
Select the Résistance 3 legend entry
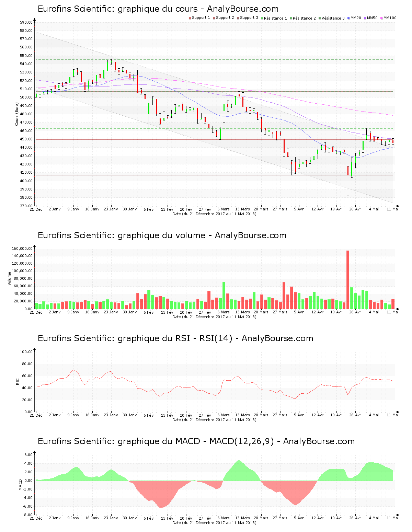point(332,18)
